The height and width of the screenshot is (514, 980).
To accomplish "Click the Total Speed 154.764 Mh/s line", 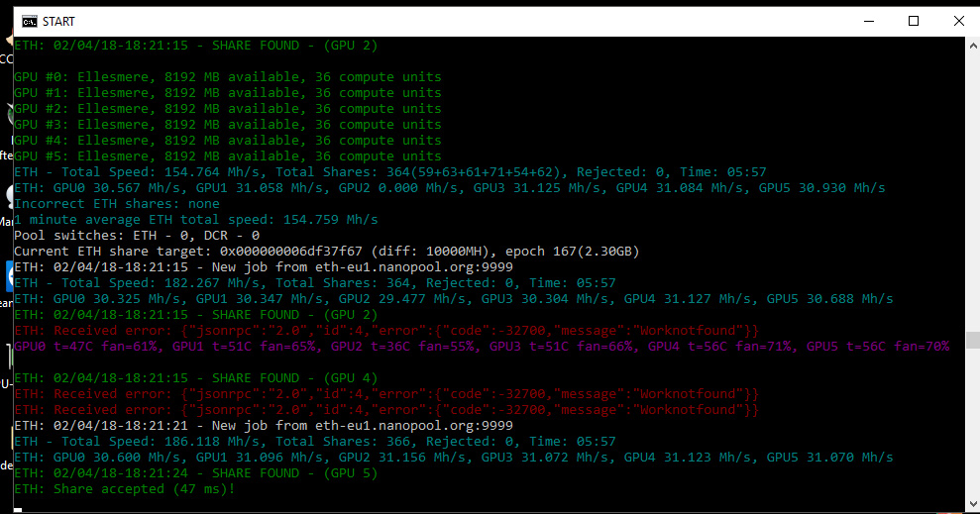I will (x=390, y=172).
